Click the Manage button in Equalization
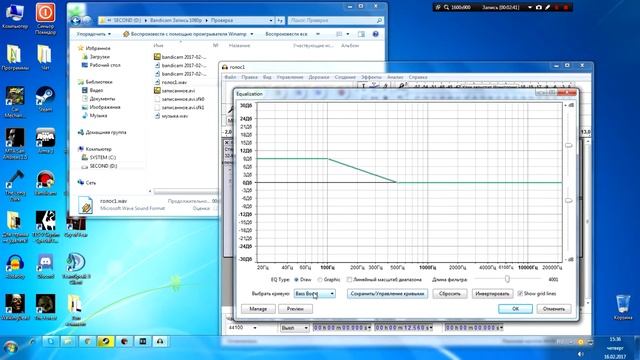The height and width of the screenshot is (360, 640). 258,309
